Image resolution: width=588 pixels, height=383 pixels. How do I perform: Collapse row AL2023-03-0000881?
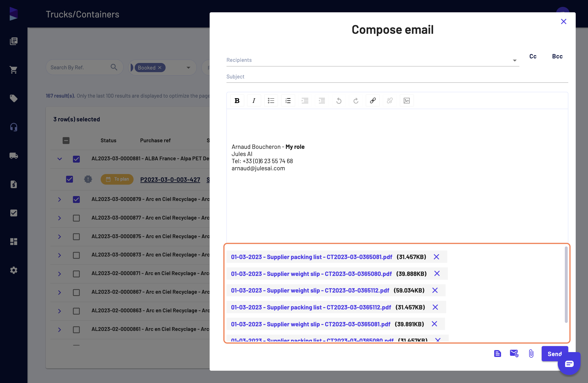tap(59, 159)
